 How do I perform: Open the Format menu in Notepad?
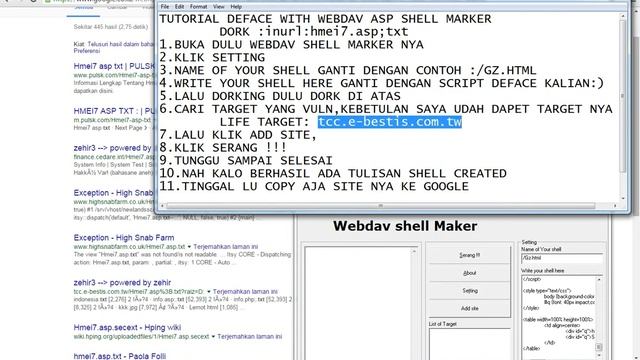[x=198, y=7]
